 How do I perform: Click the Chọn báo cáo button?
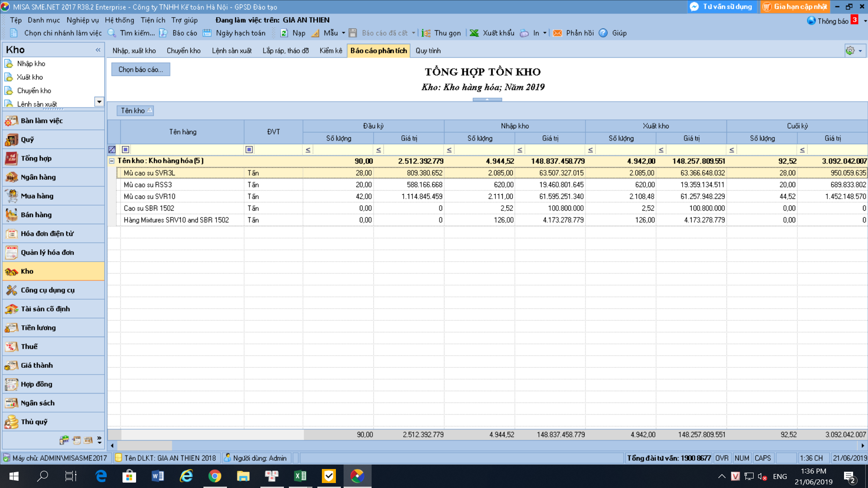[x=141, y=70]
